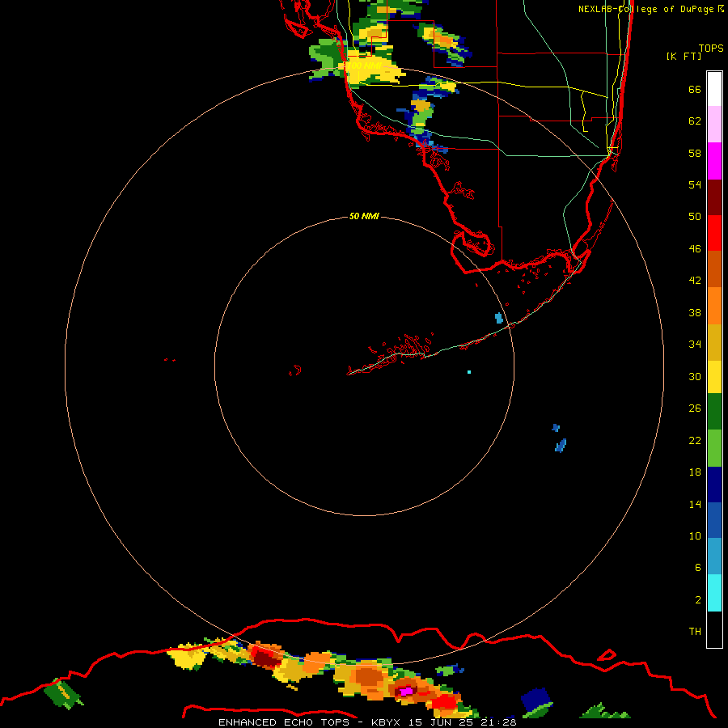
Task: Click the light blue echo north of the Keys
Action: (x=498, y=318)
